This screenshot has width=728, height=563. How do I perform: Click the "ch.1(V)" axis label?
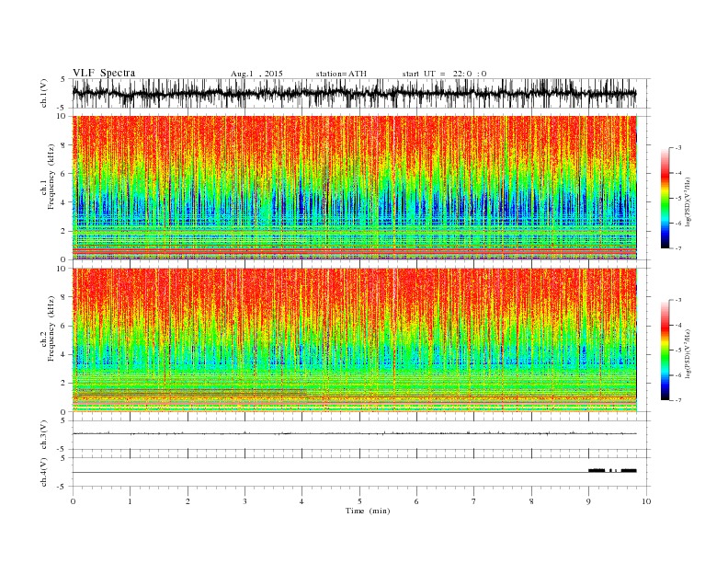pos(44,94)
